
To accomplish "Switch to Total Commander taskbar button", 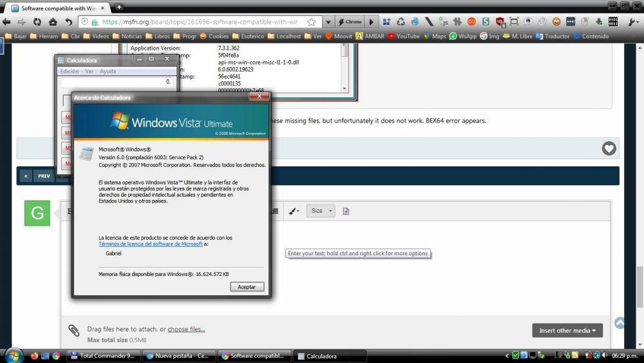I will pos(104,356).
